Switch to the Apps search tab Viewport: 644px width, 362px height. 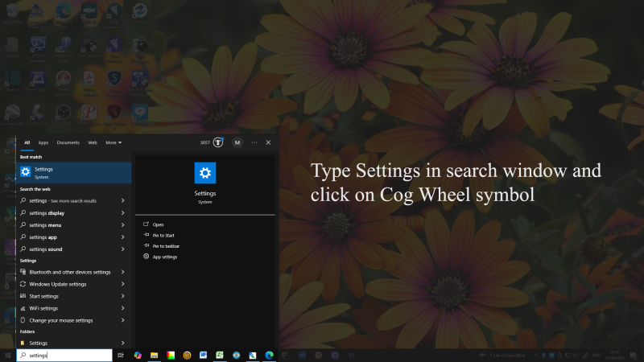coord(43,142)
